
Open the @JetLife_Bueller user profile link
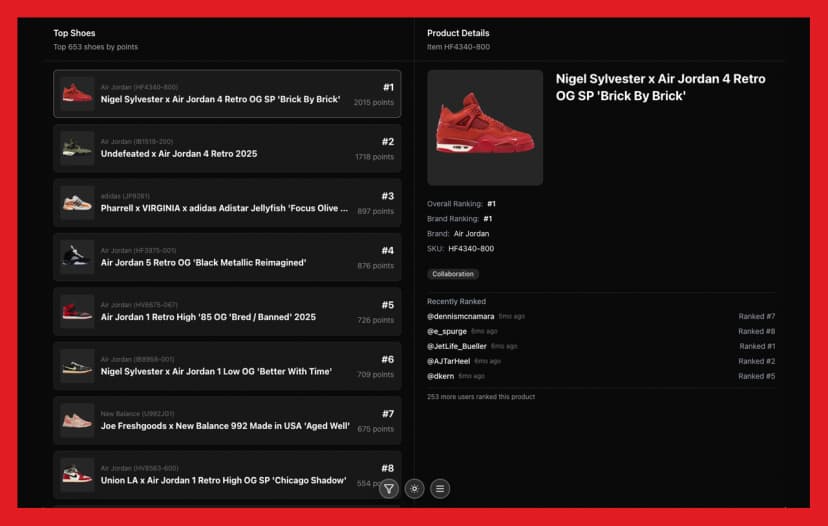point(457,346)
